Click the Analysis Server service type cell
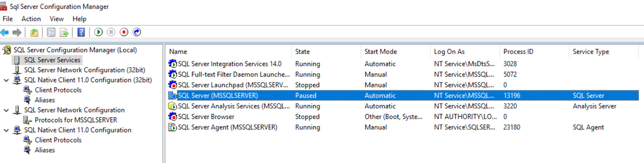This screenshot has width=644, height=163. coord(594,106)
